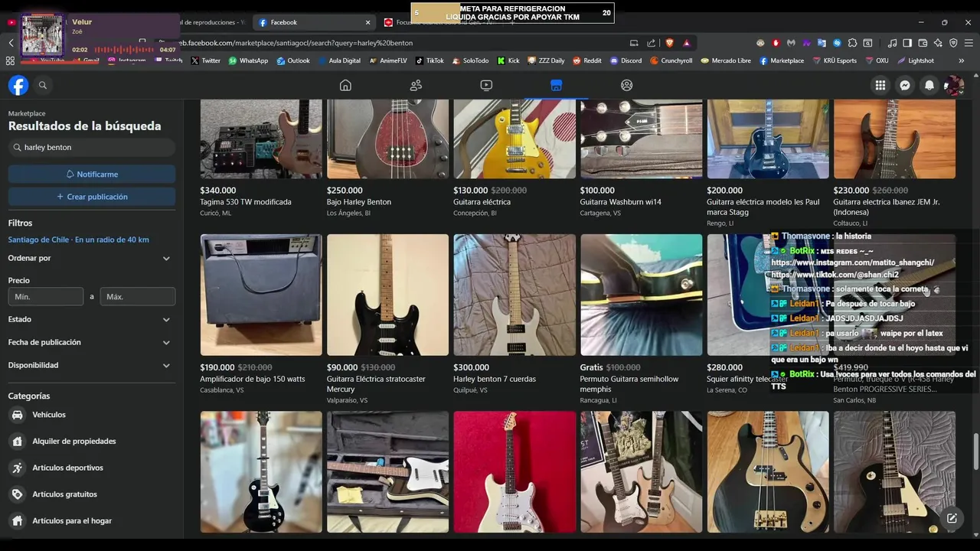Image resolution: width=980 pixels, height=551 pixels.
Task: Open Permuto Guitarra semihollow memphis photo
Action: pos(642,295)
